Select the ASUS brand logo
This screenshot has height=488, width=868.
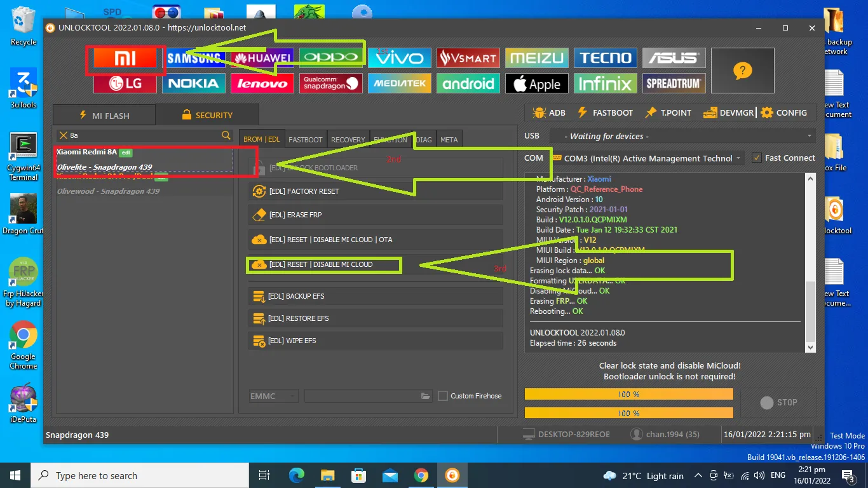coord(674,58)
